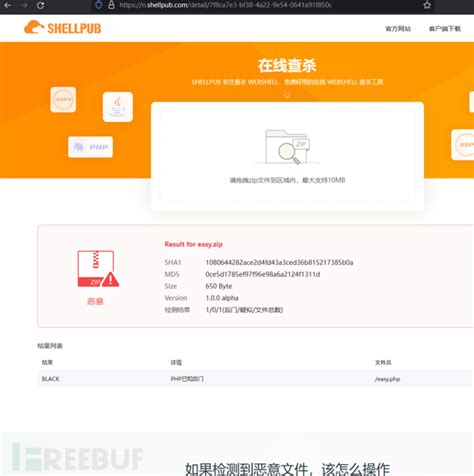The height and width of the screenshot is (476, 474).
Task: Click the /easy.php file name
Action: tap(387, 379)
